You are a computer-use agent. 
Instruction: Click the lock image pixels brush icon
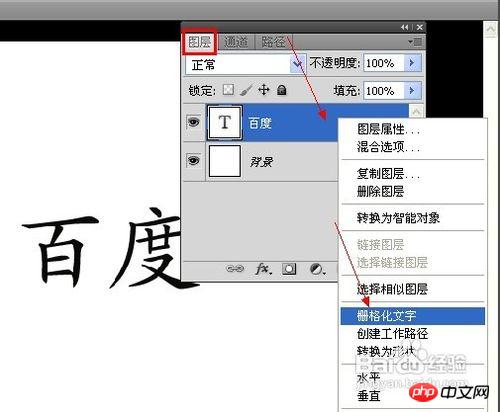click(x=246, y=90)
